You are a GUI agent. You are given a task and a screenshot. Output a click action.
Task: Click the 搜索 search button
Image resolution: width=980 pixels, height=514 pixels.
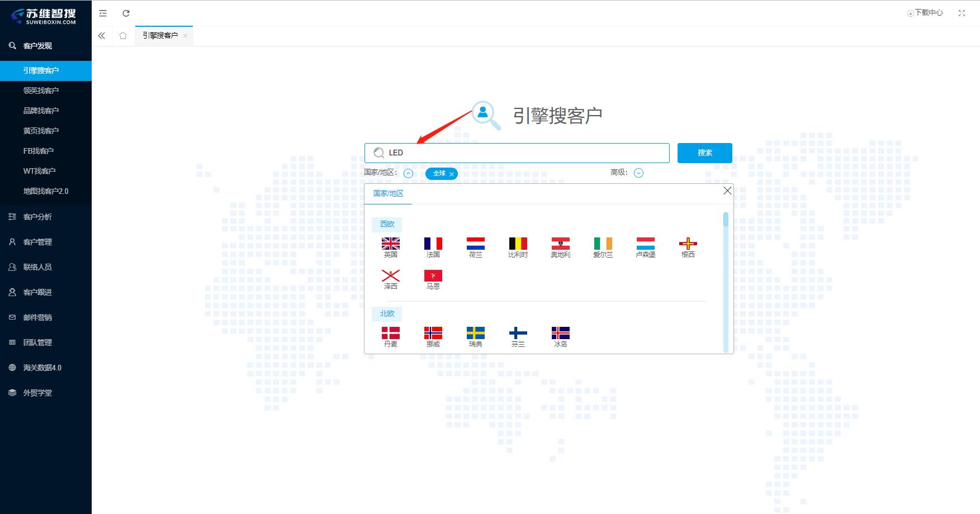[704, 153]
